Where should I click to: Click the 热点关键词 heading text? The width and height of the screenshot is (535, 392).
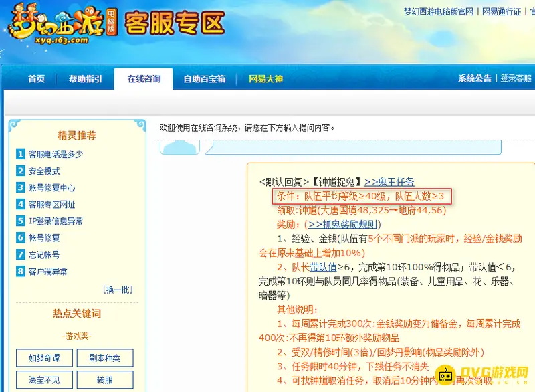tap(77, 314)
